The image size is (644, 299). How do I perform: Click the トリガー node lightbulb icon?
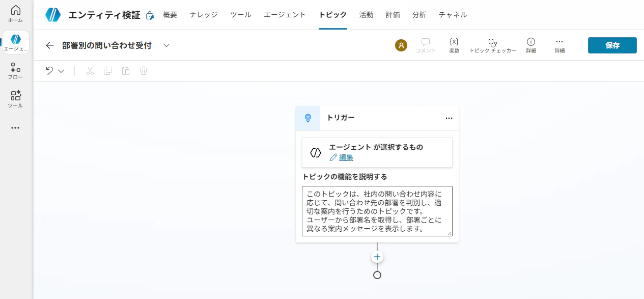308,118
